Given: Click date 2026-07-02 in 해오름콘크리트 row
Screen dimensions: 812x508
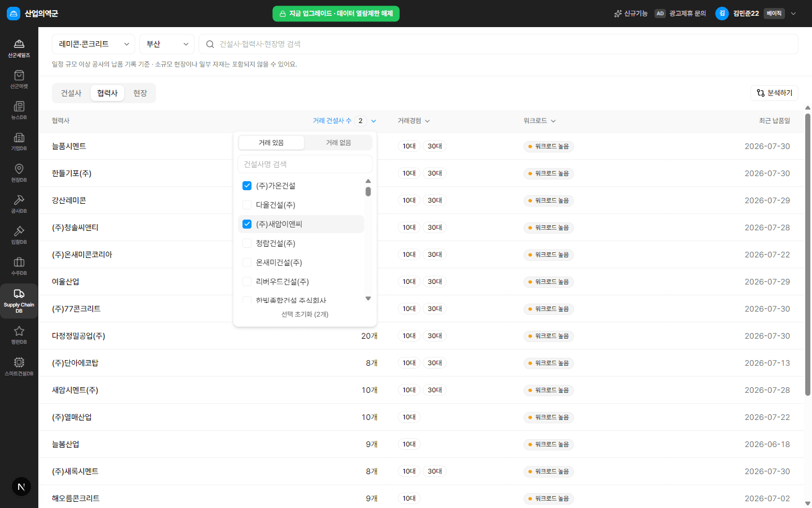Looking at the screenshot, I should [767, 498].
